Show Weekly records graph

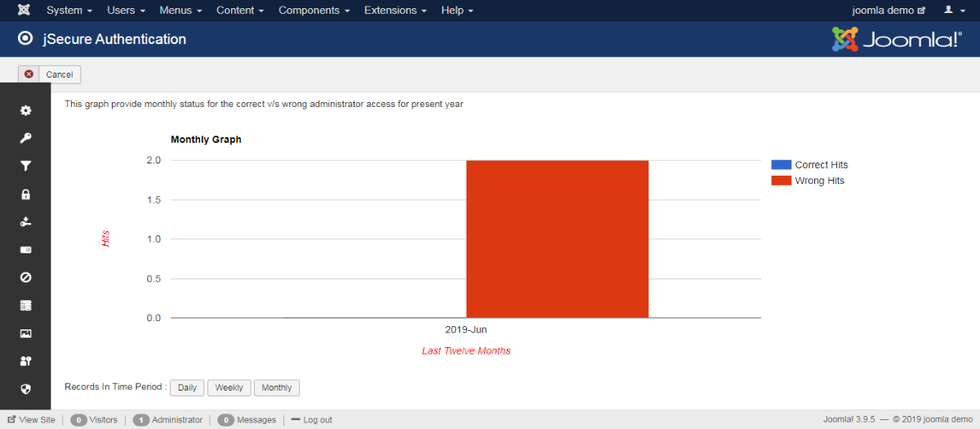click(x=229, y=387)
